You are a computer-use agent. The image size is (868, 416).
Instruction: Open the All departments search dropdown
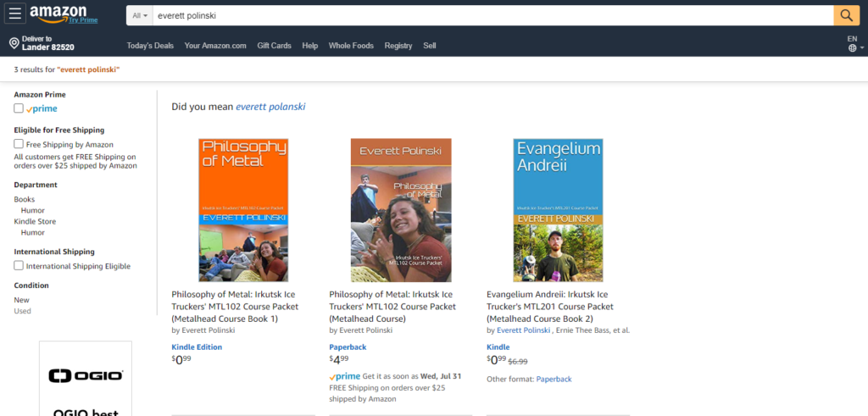click(140, 15)
